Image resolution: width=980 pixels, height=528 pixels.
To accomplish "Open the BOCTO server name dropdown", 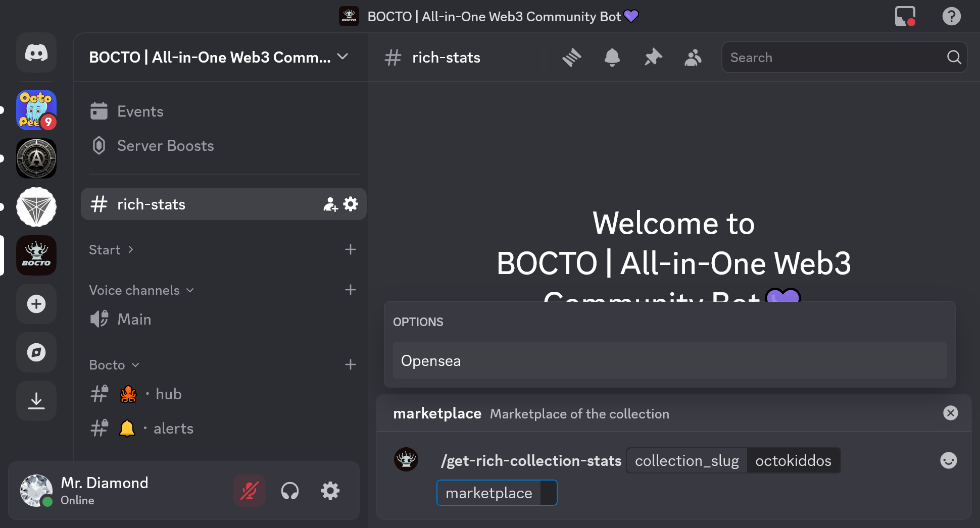I will 219,57.
